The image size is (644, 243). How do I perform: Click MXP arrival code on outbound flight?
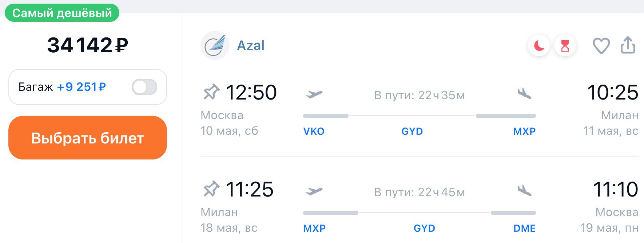click(x=524, y=131)
